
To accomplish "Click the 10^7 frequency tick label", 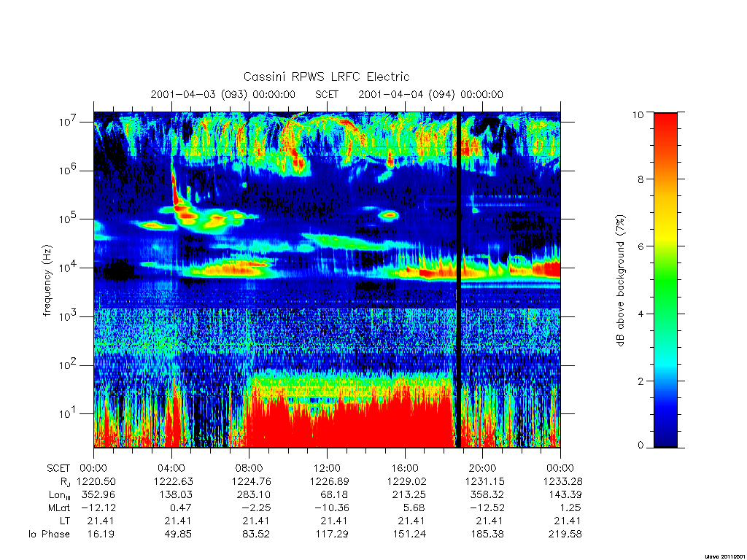I will click(69, 122).
